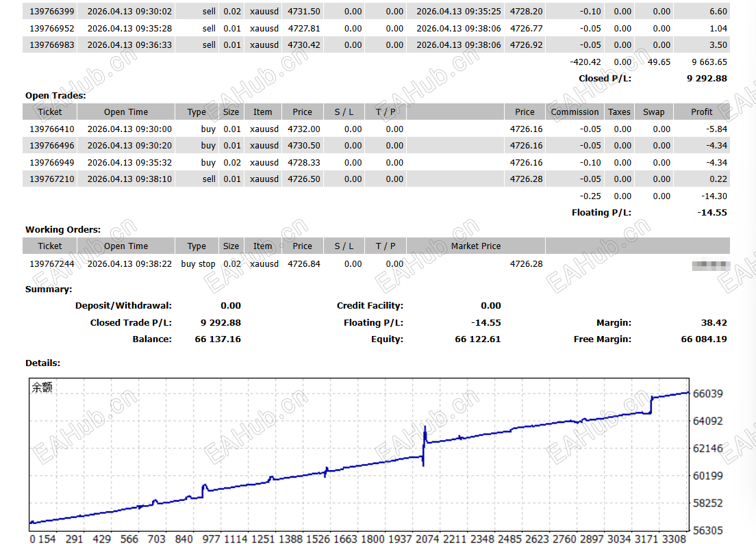This screenshot has width=756, height=544.
Task: Click the "Equity:" label
Action: (x=387, y=339)
